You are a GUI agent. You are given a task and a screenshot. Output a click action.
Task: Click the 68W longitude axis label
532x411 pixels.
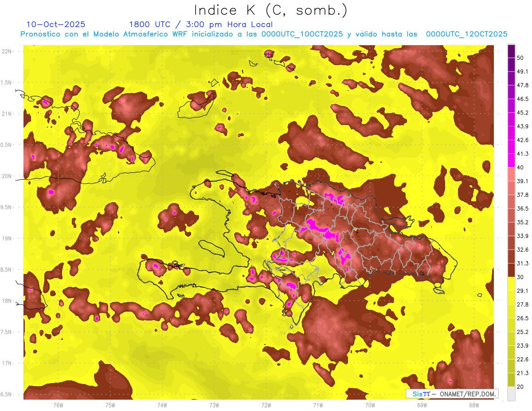coord(473,405)
